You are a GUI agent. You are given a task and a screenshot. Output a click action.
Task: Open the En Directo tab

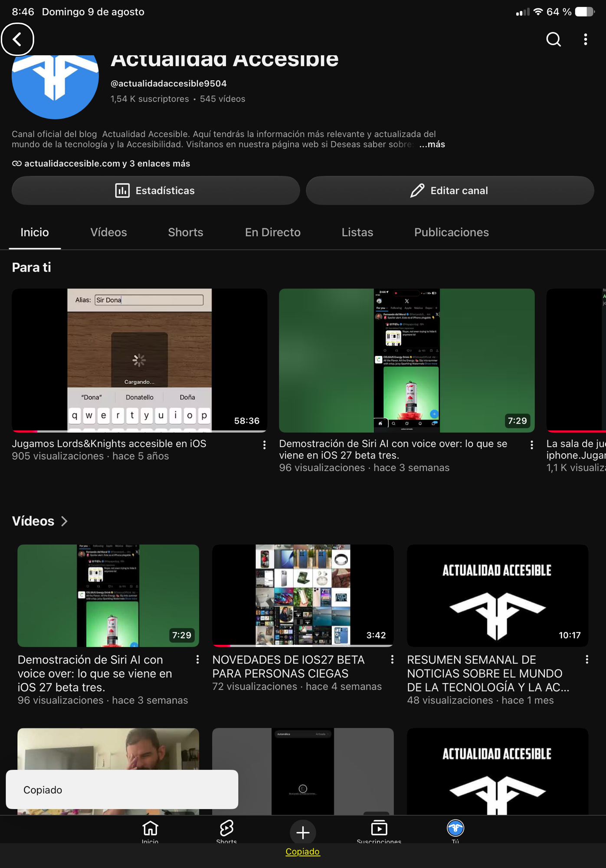point(273,233)
